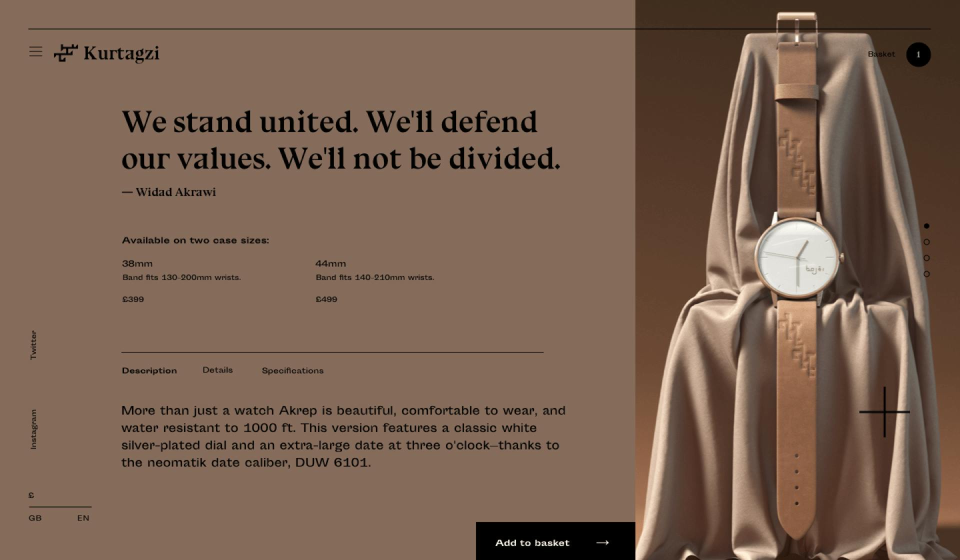The height and width of the screenshot is (560, 960).
Task: Click the Add to basket button
Action: 555,541
